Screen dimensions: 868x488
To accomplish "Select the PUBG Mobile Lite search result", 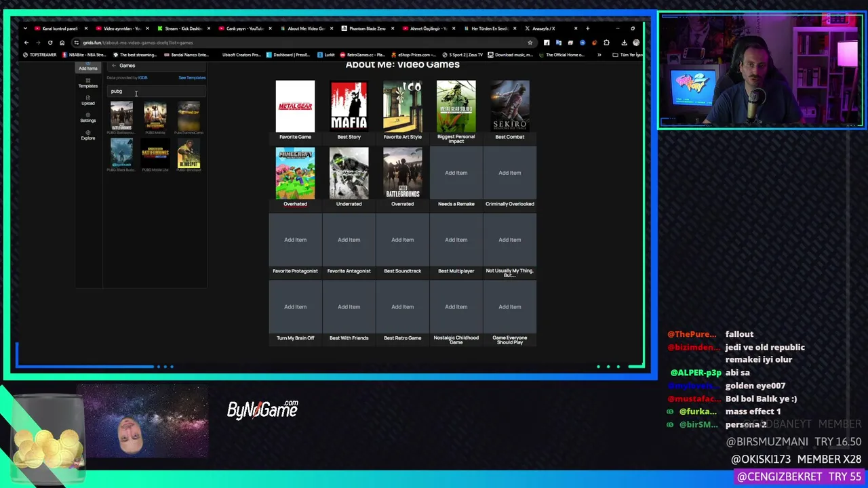I will 155,154.
